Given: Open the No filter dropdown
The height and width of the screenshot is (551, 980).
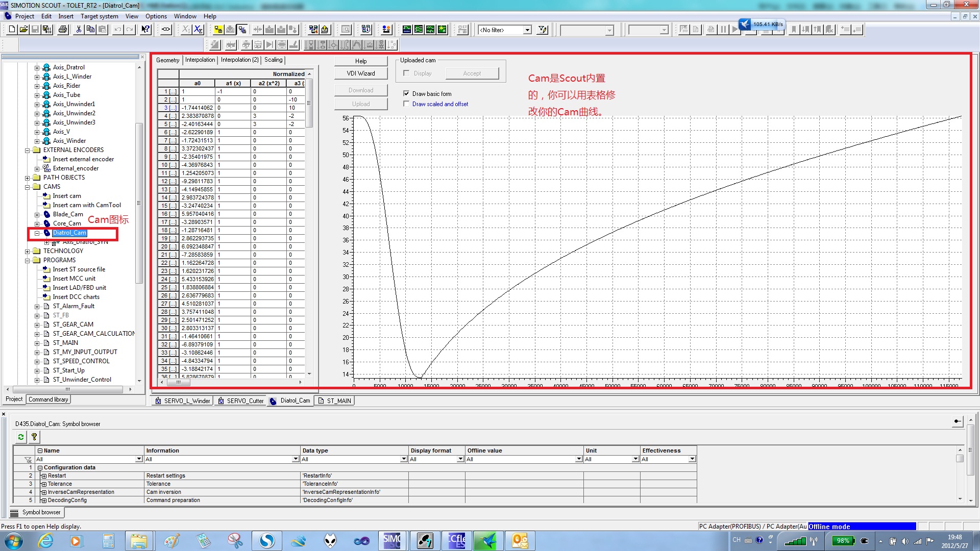Looking at the screenshot, I should (x=527, y=30).
